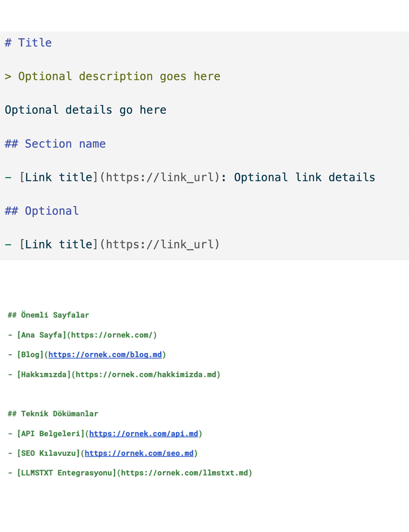Click the '[API Belgeleri]' label text
The image size is (409, 532).
click(50, 434)
